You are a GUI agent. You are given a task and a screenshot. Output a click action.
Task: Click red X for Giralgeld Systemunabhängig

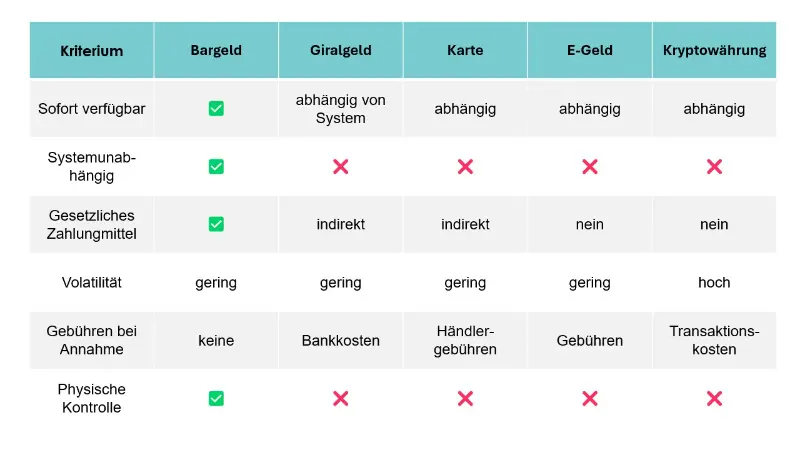click(x=340, y=166)
